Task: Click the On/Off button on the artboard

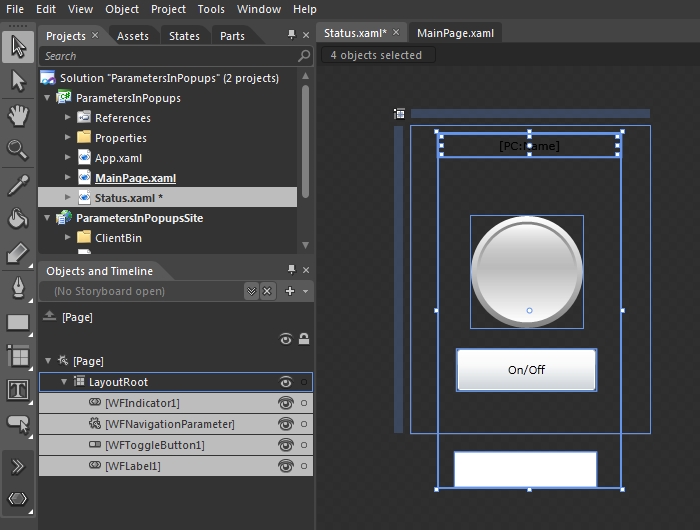Action: pyautogui.click(x=526, y=370)
